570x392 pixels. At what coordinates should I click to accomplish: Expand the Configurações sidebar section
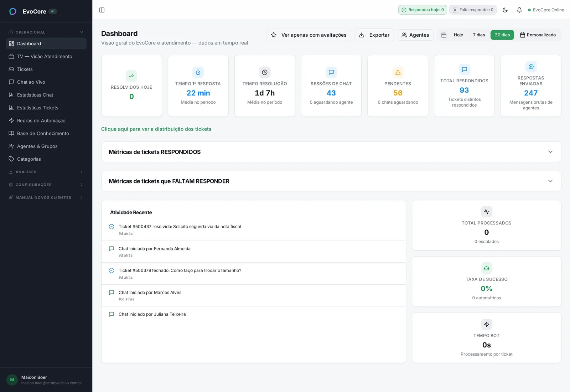click(46, 185)
